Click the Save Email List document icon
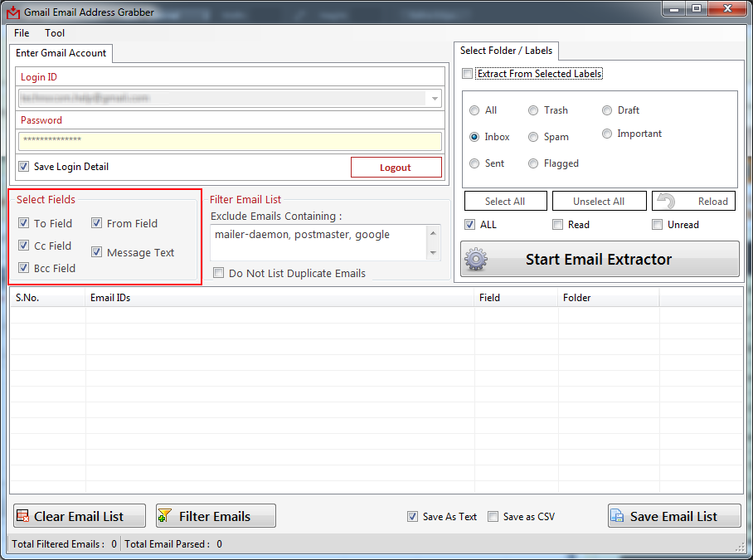The image size is (753, 560). [617, 516]
